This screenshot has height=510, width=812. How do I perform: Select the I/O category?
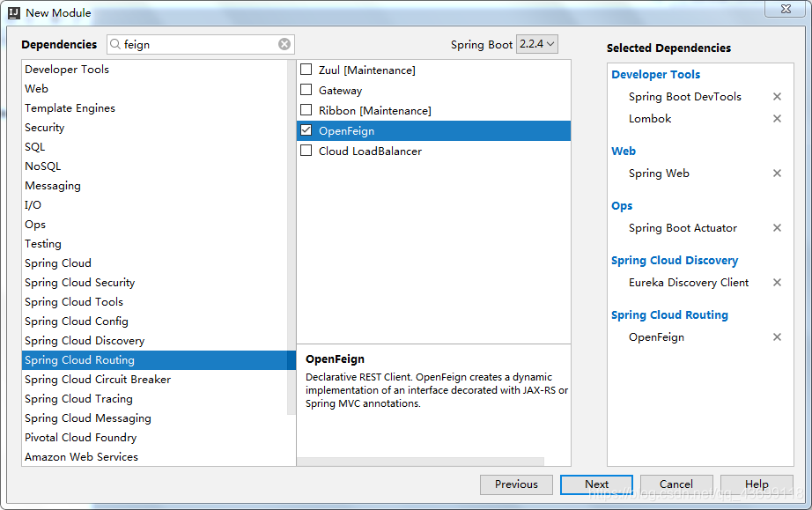[x=154, y=205]
